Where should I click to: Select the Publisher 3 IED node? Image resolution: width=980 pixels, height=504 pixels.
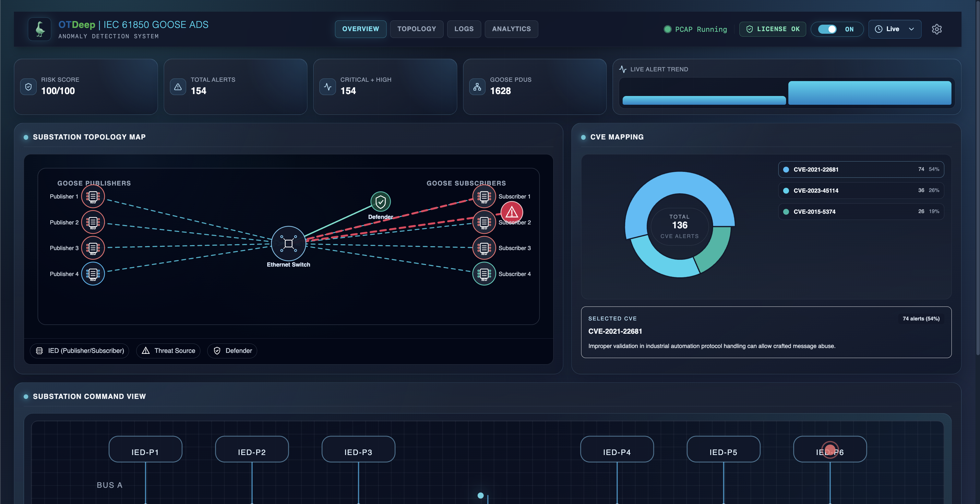pos(93,248)
